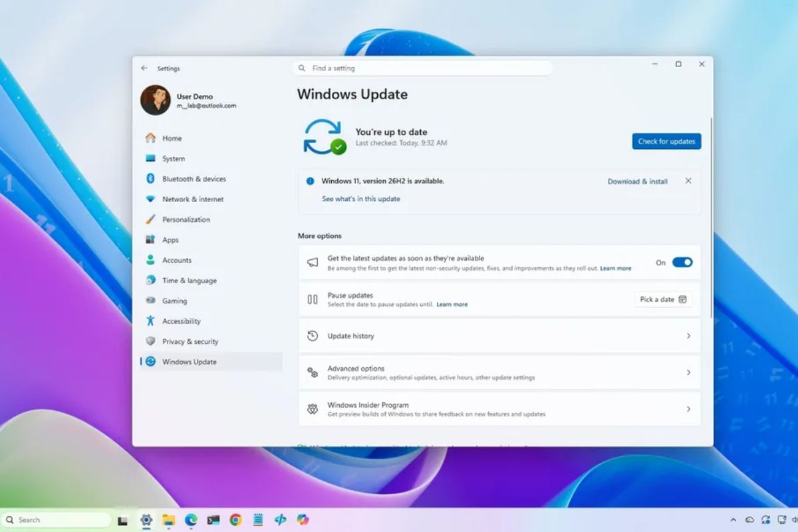Open File Explorer from the taskbar
Screen dimensions: 798x532
click(x=169, y=520)
